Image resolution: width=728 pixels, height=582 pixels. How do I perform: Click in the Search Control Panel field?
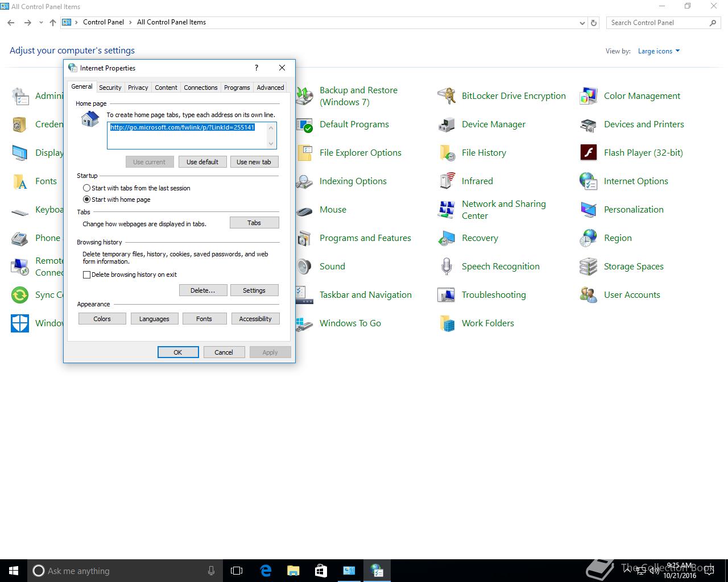coord(658,23)
